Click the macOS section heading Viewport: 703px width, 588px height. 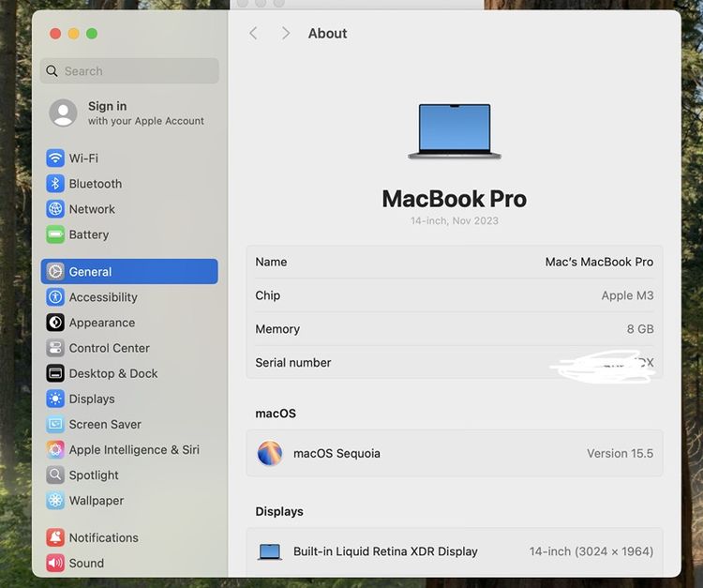point(276,414)
